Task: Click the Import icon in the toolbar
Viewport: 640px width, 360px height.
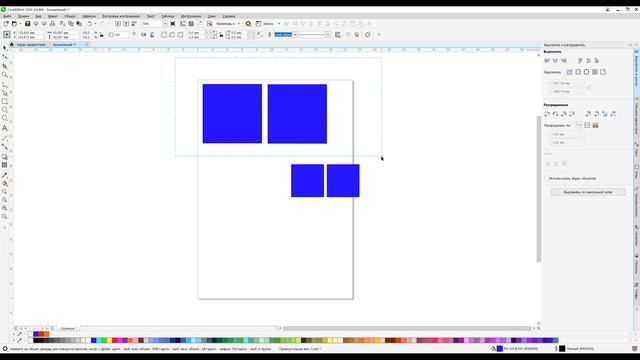Action: 118,24
